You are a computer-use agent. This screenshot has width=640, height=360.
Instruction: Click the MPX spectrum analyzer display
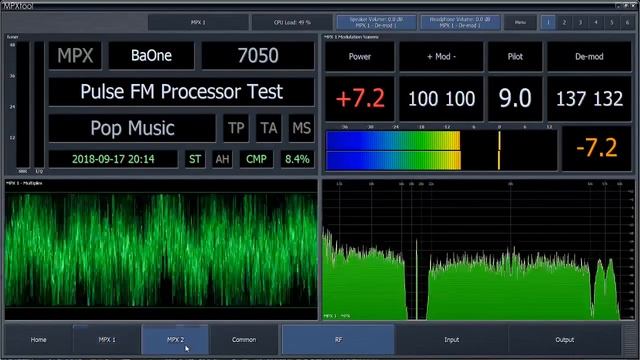[x=479, y=250]
